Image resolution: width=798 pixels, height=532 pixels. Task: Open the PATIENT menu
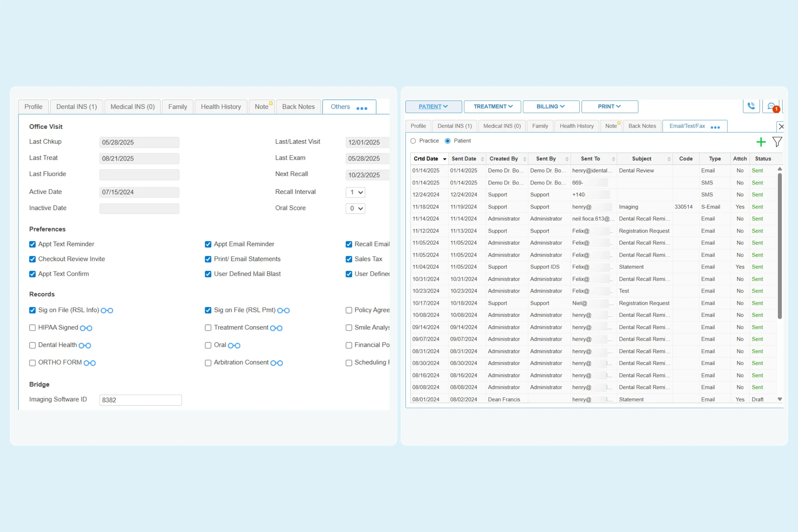[x=433, y=106]
